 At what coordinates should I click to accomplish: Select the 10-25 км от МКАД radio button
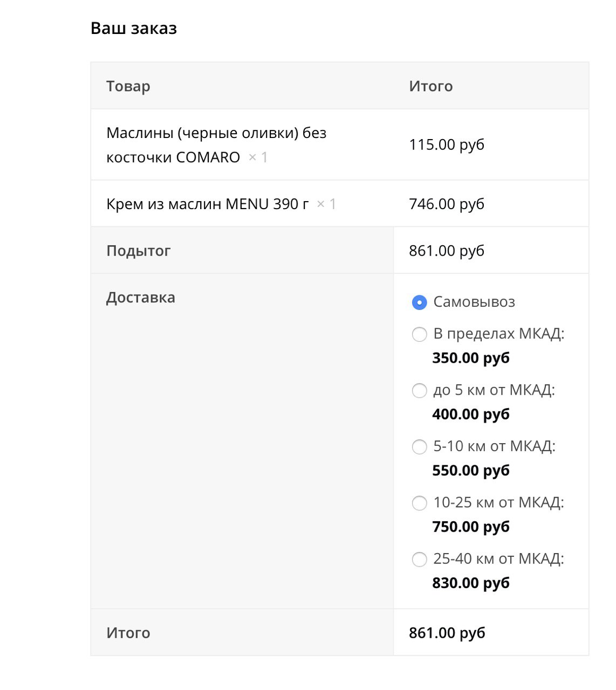pos(419,503)
